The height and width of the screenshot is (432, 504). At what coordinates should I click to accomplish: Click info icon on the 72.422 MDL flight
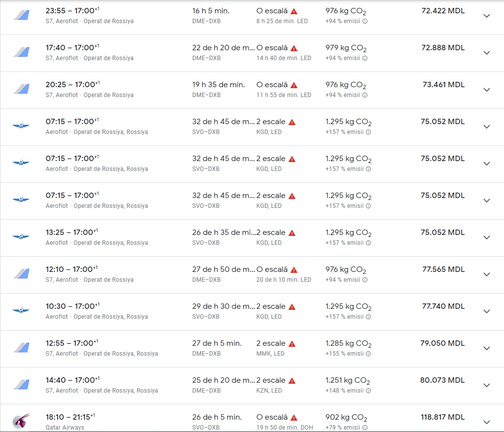tap(365, 21)
